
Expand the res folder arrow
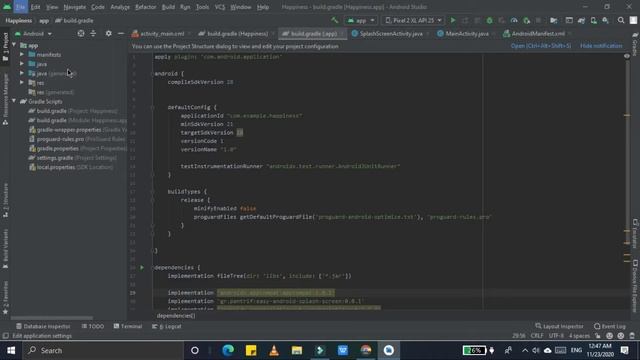22,82
